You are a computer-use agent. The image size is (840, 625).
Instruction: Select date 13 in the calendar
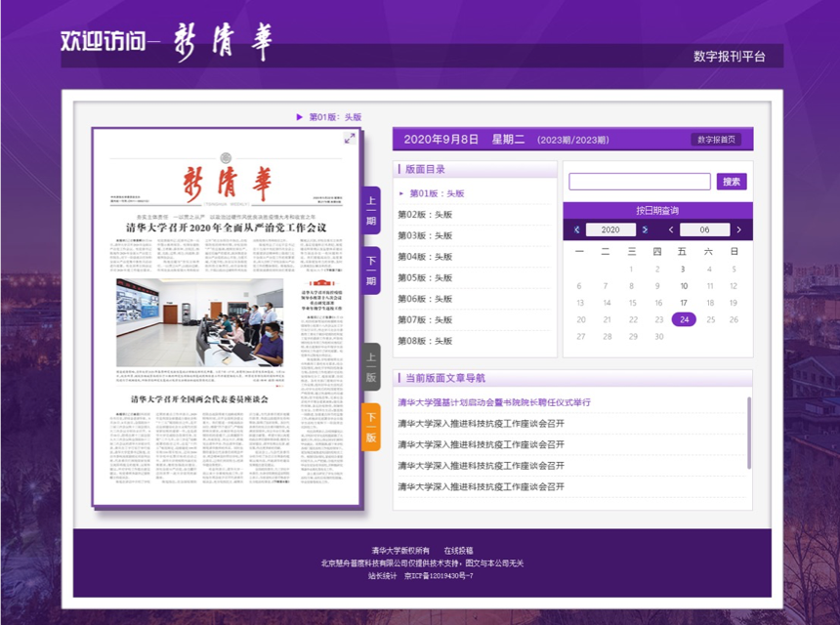pos(580,303)
